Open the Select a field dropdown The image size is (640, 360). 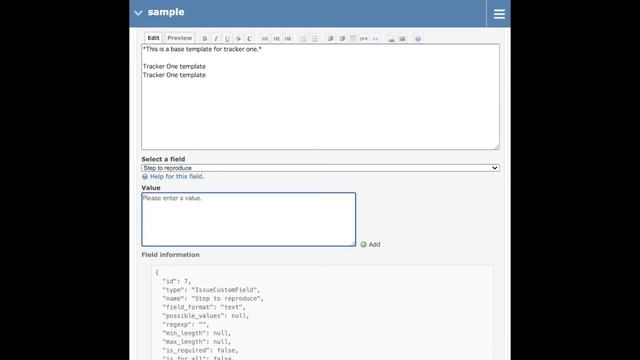tap(320, 168)
